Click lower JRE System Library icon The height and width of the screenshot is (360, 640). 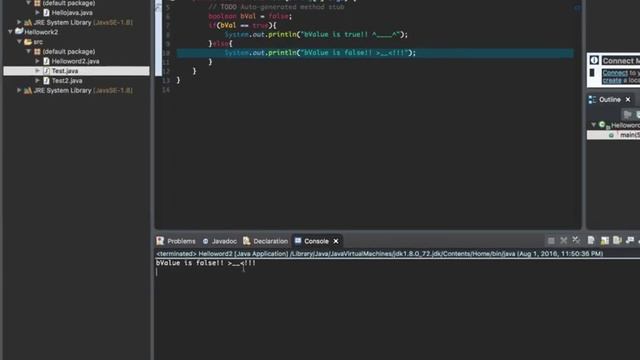28,91
